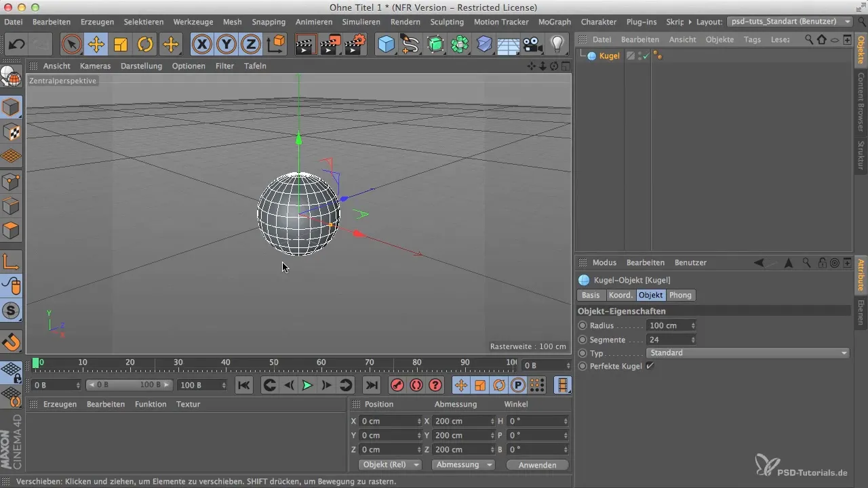
Task: Select the Move tool
Action: [x=96, y=45]
